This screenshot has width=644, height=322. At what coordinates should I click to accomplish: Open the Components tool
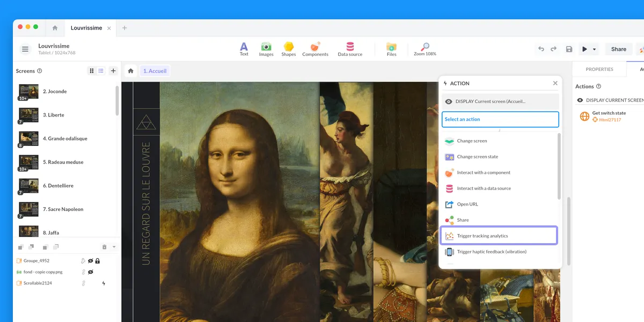coord(315,49)
